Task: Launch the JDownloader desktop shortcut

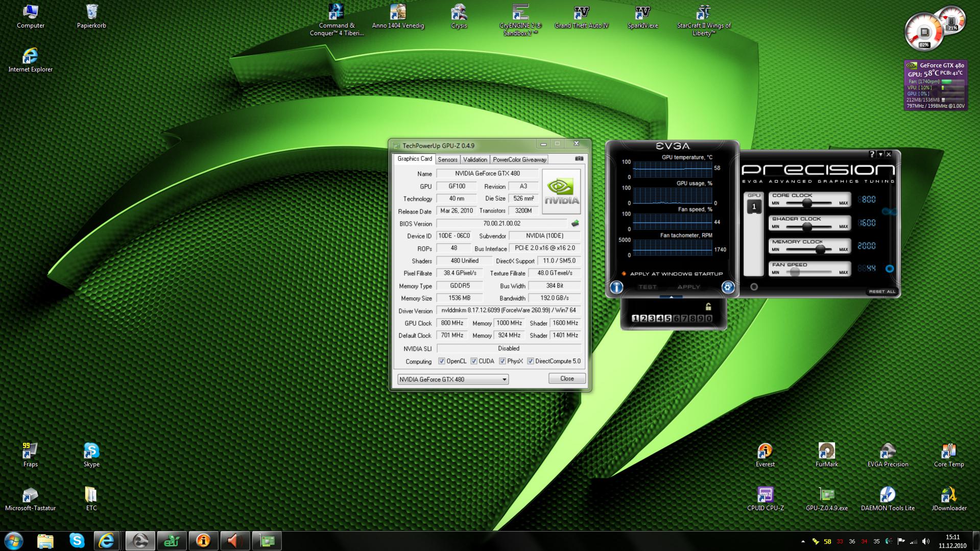Action: (x=949, y=499)
